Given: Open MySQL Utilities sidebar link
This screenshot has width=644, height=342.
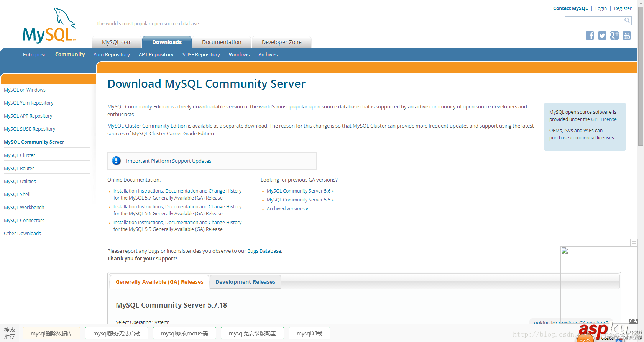Looking at the screenshot, I should point(20,182).
